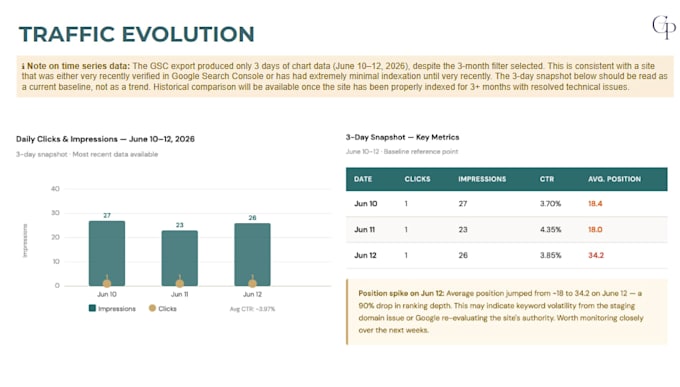Click the 27 impressions table cell

(x=463, y=203)
